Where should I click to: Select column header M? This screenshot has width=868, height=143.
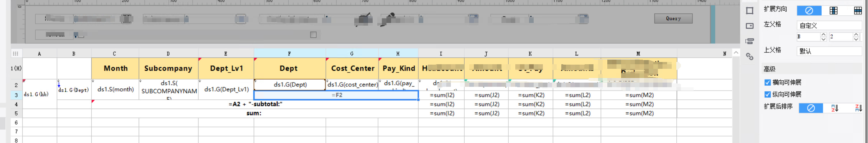click(638, 54)
